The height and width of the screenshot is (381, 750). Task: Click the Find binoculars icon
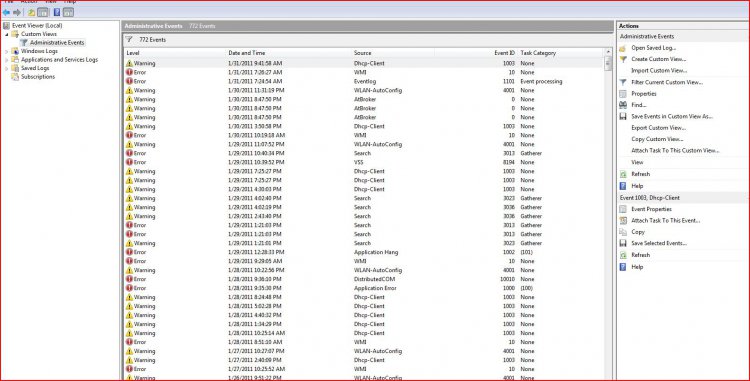(x=623, y=105)
